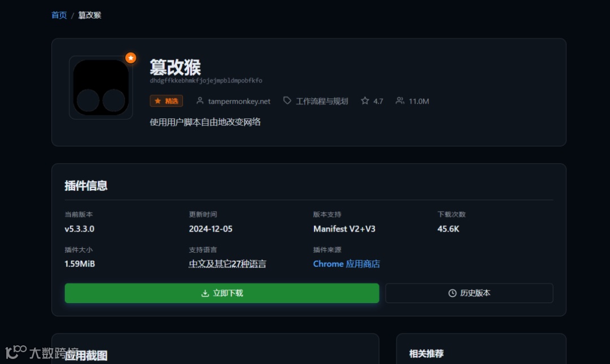Screen dimensions: 610x364
Task: Click the 更新时间 label
Action: click(203, 214)
